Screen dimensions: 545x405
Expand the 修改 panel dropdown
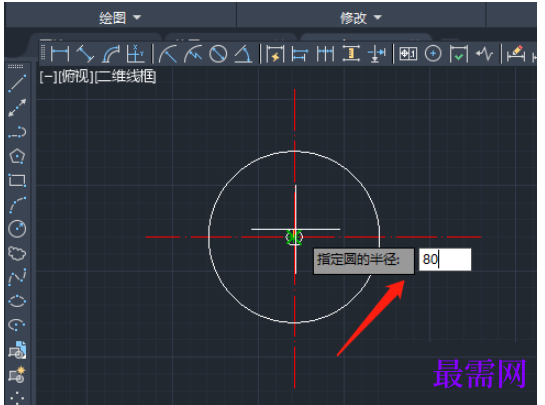point(377,17)
